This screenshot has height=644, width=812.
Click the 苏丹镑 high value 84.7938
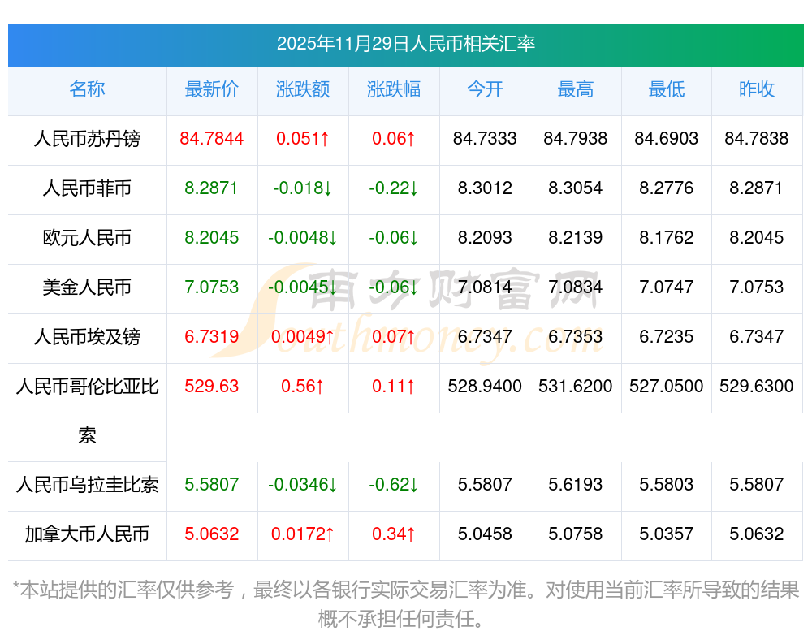(576, 138)
